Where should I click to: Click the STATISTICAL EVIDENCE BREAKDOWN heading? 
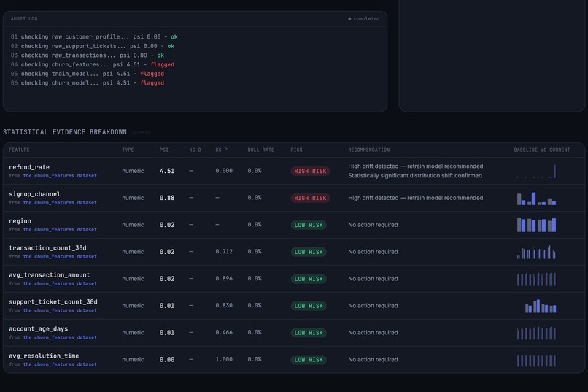pos(65,132)
